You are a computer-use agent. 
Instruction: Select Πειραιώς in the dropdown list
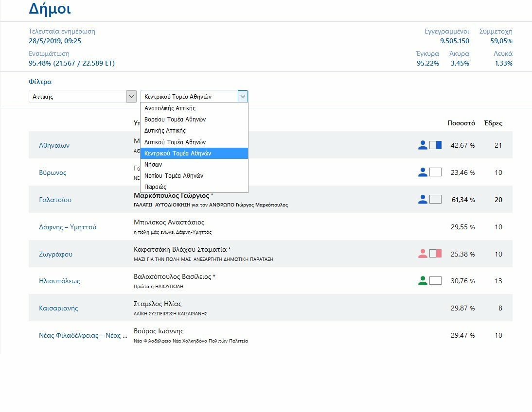pyautogui.click(x=155, y=187)
